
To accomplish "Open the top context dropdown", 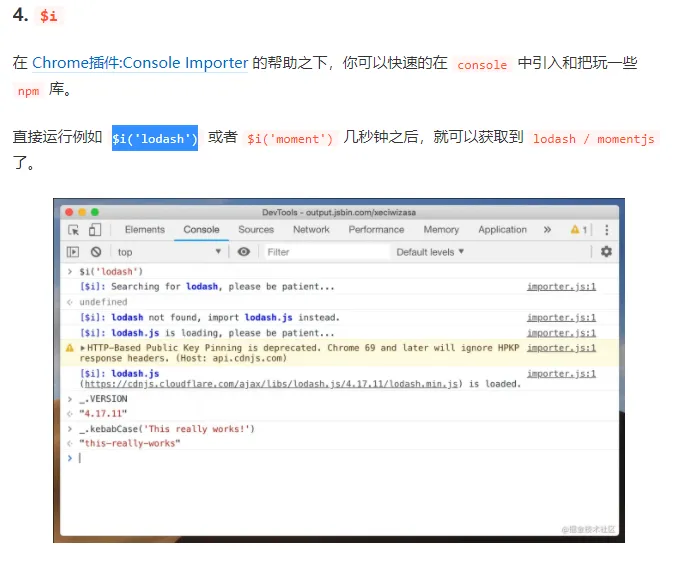I will point(168,252).
